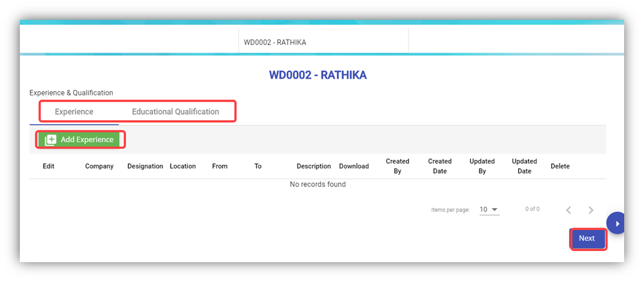Go to next page of records
Image resolution: width=644 pixels, height=282 pixels.
pos(591,210)
